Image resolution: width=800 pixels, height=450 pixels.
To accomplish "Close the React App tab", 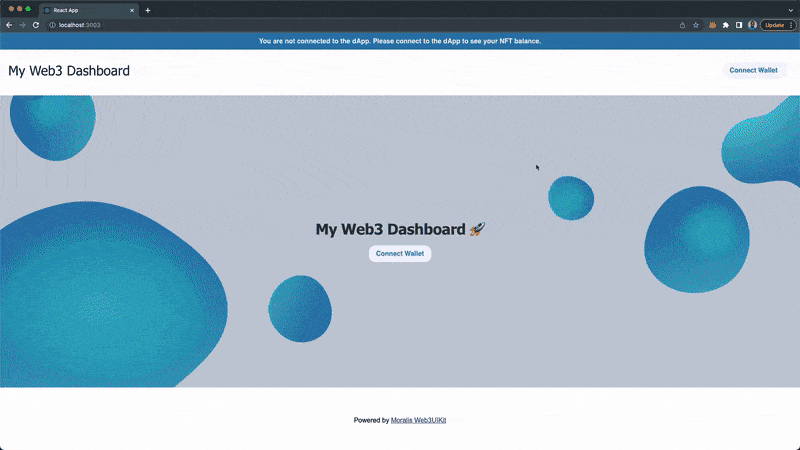I will click(x=132, y=10).
